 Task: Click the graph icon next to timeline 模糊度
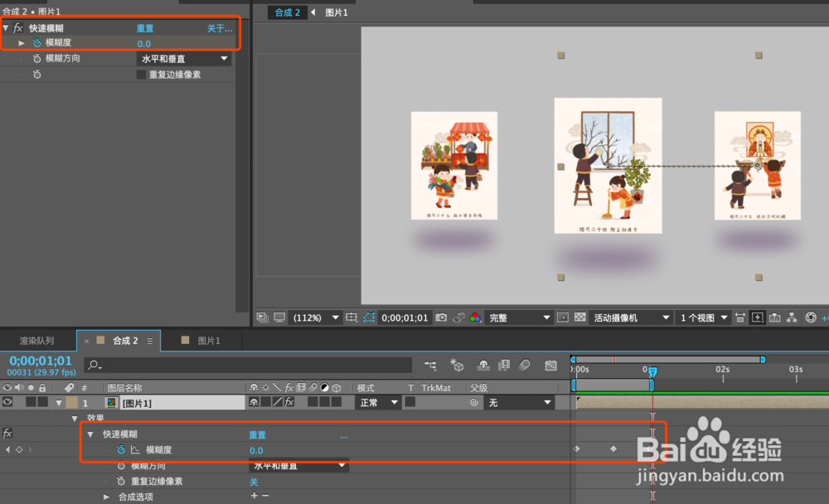[x=135, y=449]
